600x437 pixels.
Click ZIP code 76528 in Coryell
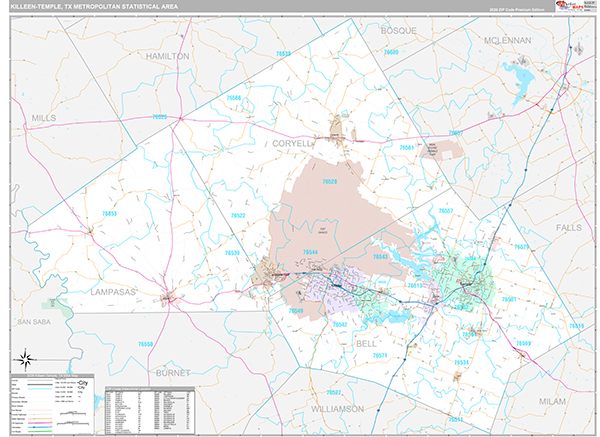click(x=329, y=182)
